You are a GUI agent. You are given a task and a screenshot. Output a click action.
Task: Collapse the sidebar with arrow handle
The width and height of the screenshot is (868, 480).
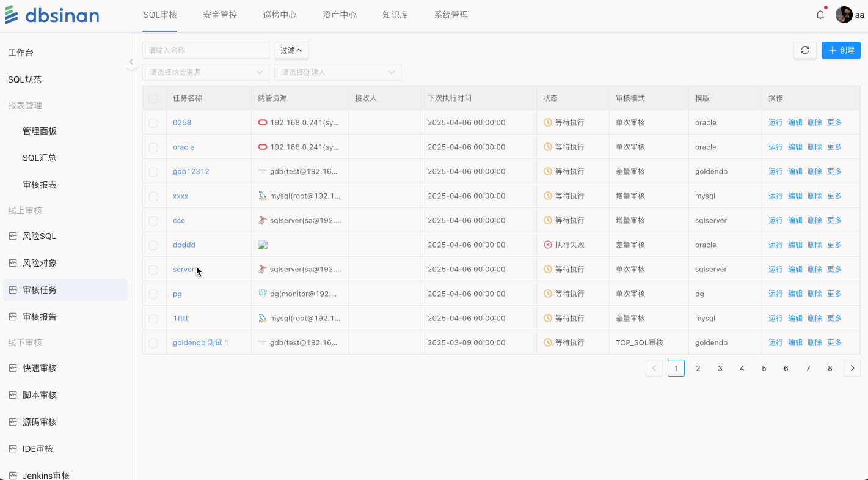131,62
